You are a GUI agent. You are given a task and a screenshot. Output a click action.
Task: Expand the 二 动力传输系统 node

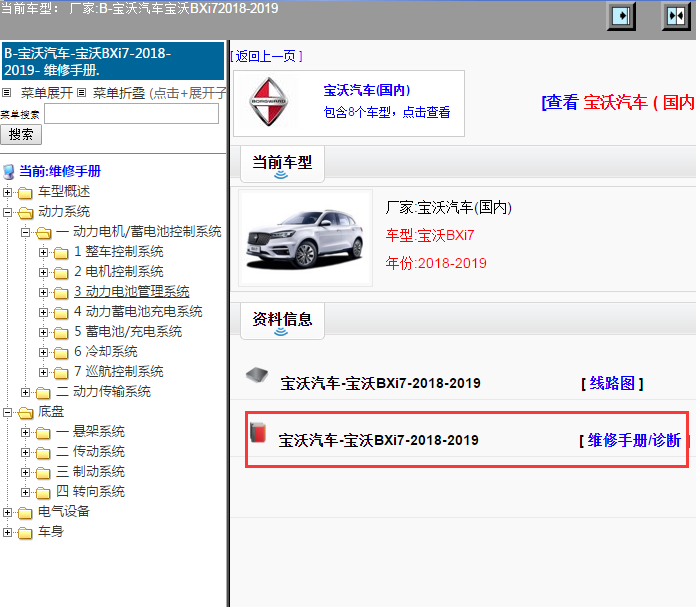coord(25,392)
